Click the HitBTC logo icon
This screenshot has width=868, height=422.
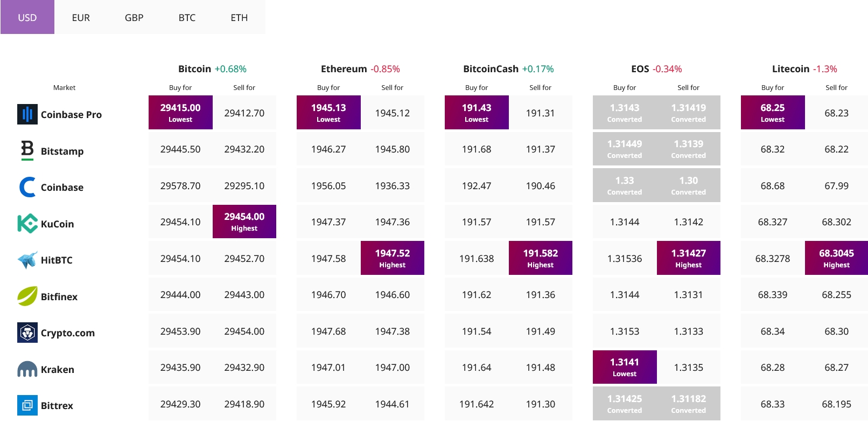tap(27, 260)
